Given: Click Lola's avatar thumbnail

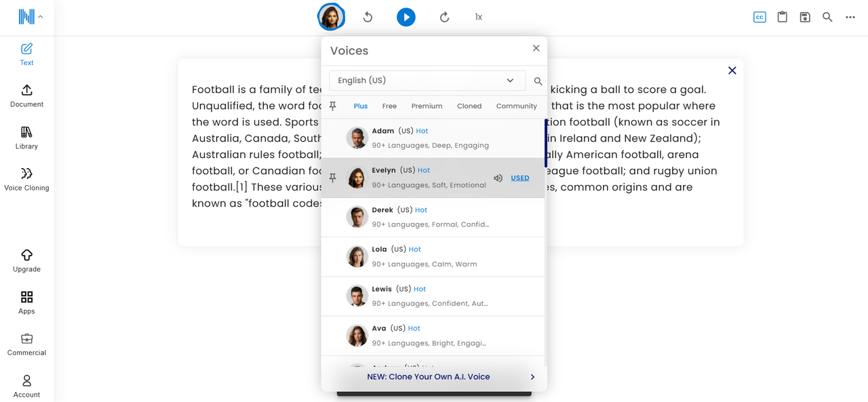Looking at the screenshot, I should (x=357, y=256).
